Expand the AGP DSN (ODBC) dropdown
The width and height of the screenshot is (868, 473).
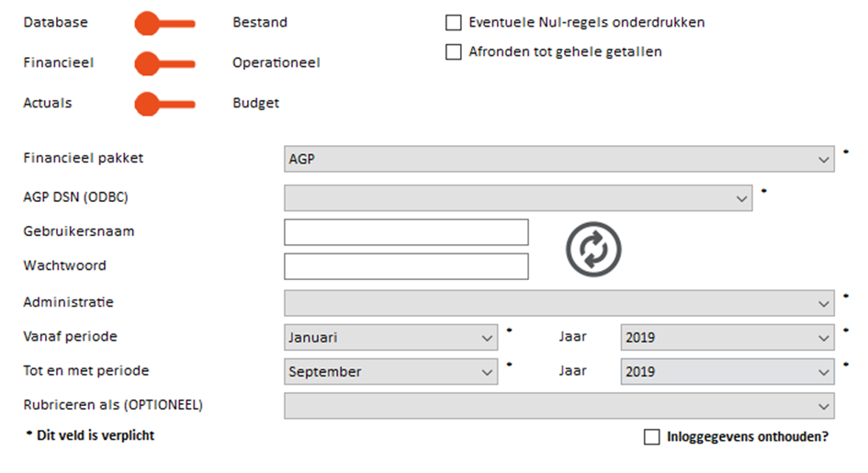518,198
